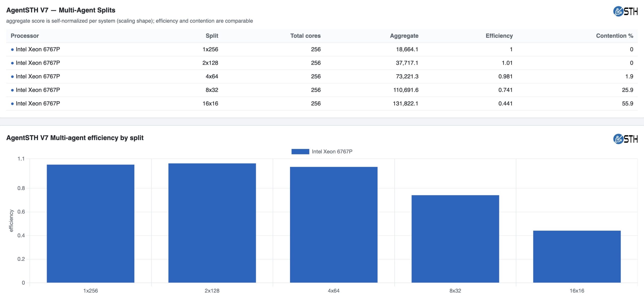Click the aggregate value 37,717.1
The width and height of the screenshot is (644, 301).
[407, 63]
